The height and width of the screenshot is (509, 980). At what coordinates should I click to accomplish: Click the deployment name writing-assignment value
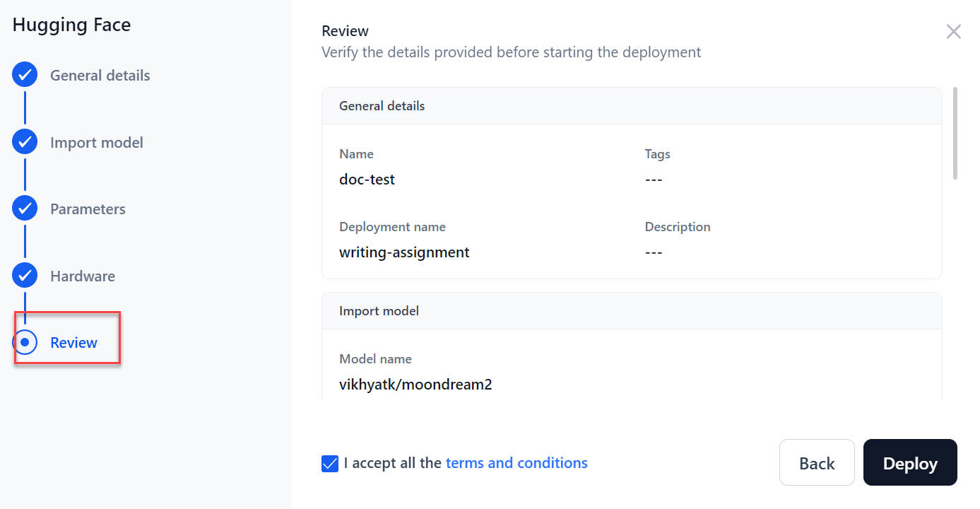click(404, 252)
